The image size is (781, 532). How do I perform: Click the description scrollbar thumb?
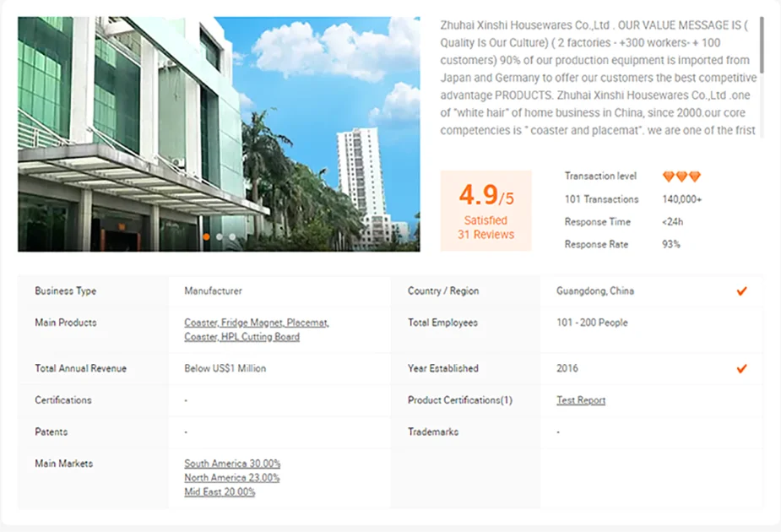coord(762,45)
